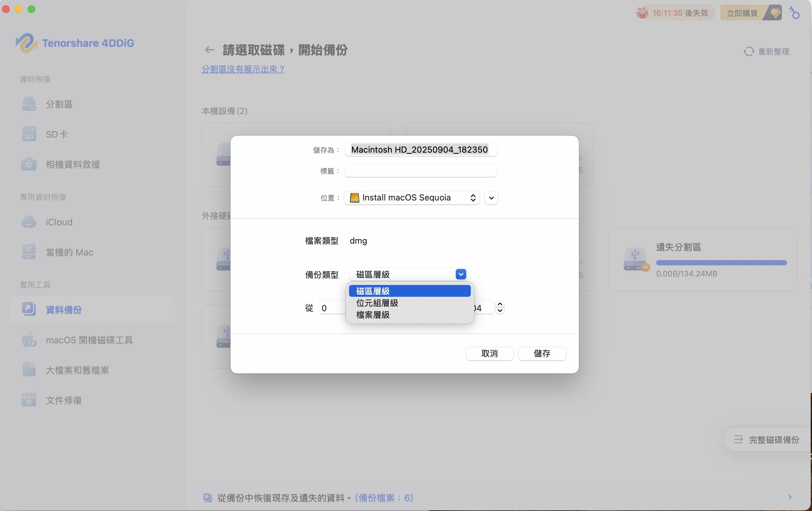Select 位元組層級 from the list
This screenshot has width=812, height=511.
click(377, 303)
